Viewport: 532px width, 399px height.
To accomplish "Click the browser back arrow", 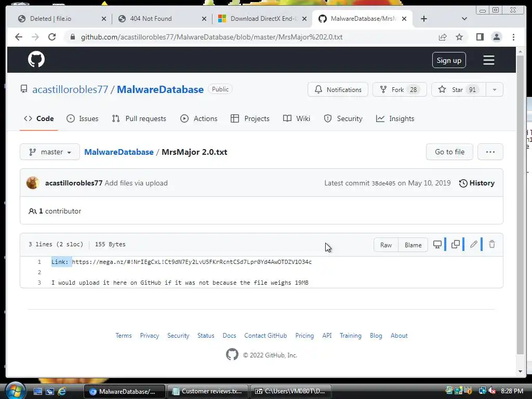I will tap(19, 37).
